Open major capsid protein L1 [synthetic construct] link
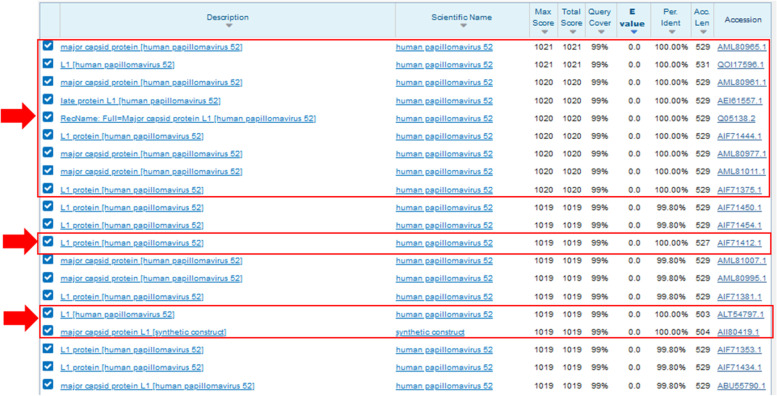 (x=143, y=332)
